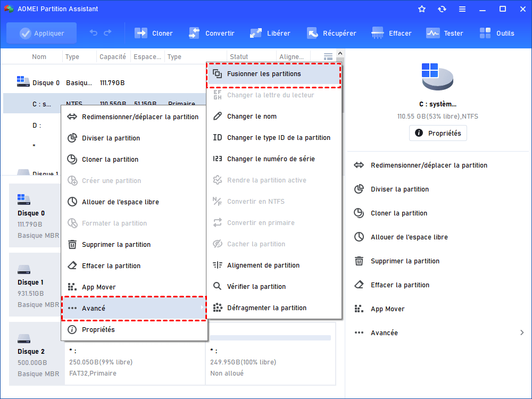
Task: Select the 249.95GB Non alloué block
Action: click(x=271, y=354)
